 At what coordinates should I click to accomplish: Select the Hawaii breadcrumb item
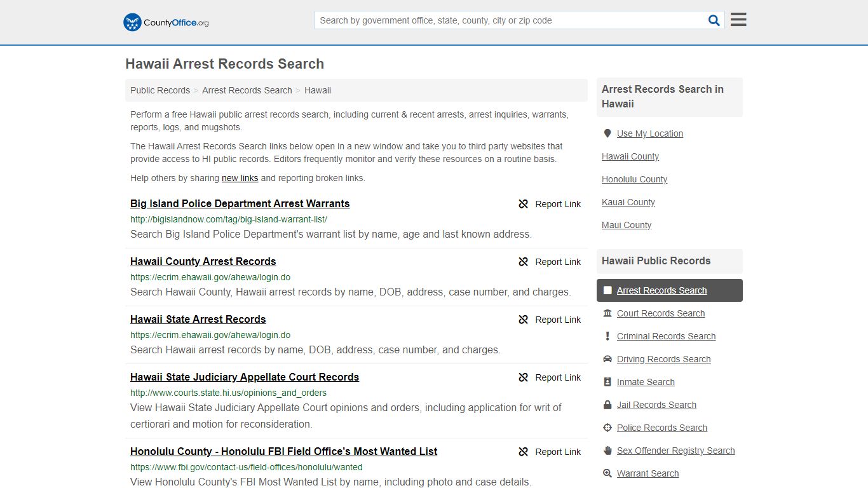pyautogui.click(x=318, y=90)
